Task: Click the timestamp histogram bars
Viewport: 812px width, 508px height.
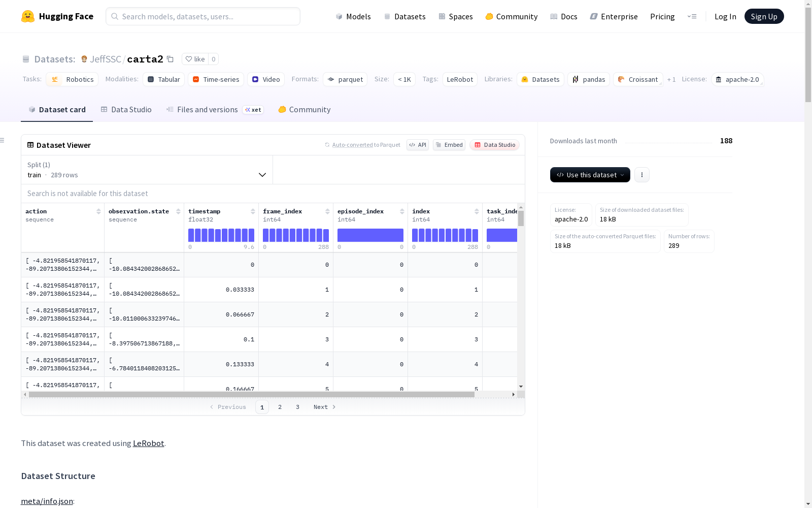Action: tap(221, 235)
